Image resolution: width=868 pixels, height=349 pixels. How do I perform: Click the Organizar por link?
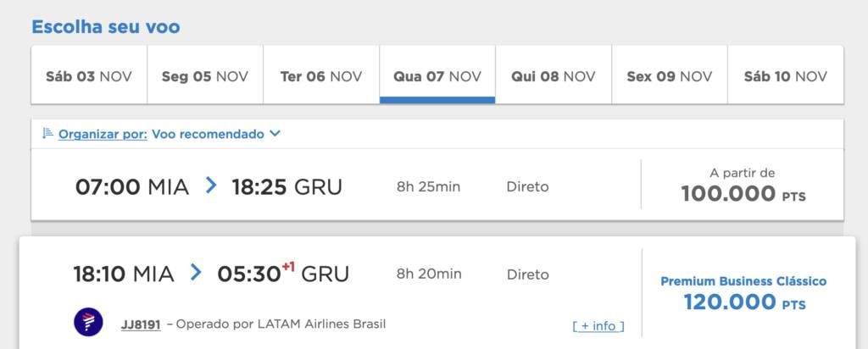click(x=103, y=134)
